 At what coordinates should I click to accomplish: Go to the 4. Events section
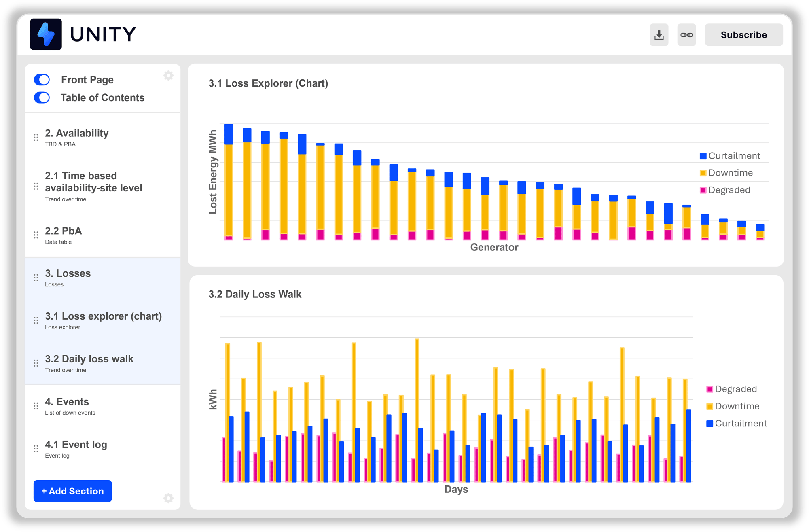pyautogui.click(x=67, y=402)
